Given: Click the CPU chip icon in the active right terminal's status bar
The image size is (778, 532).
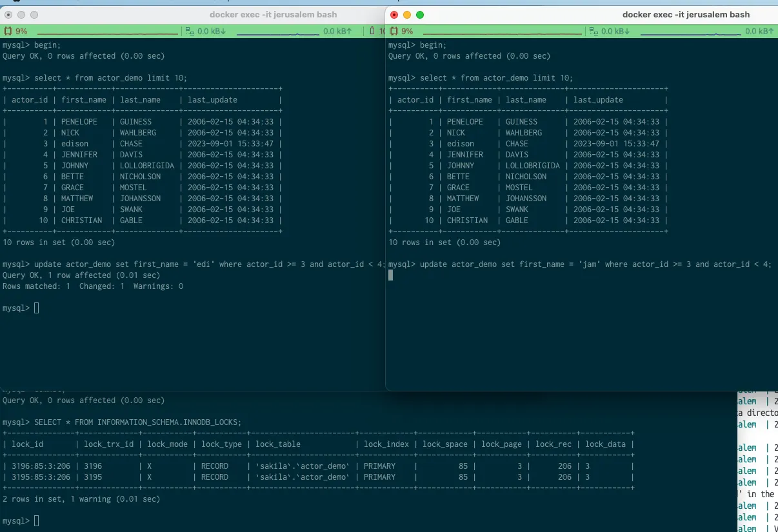Looking at the screenshot, I should [x=394, y=31].
